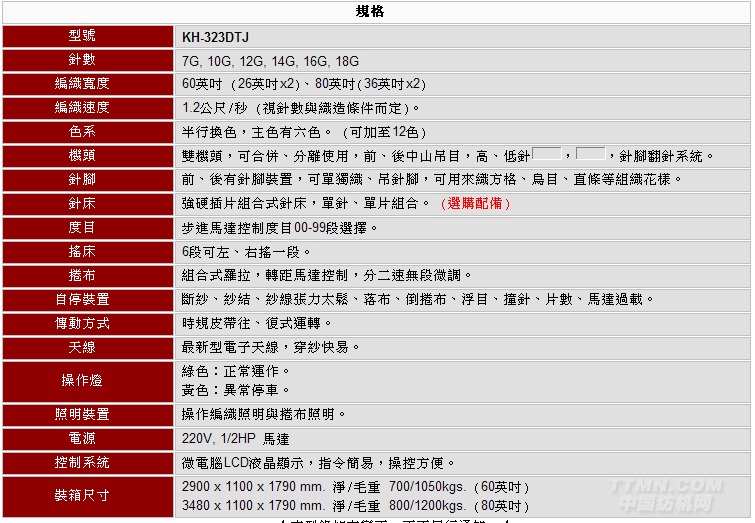Screen dimensions: 755x523
Task: Select the 型號 row label
Action: (89, 38)
